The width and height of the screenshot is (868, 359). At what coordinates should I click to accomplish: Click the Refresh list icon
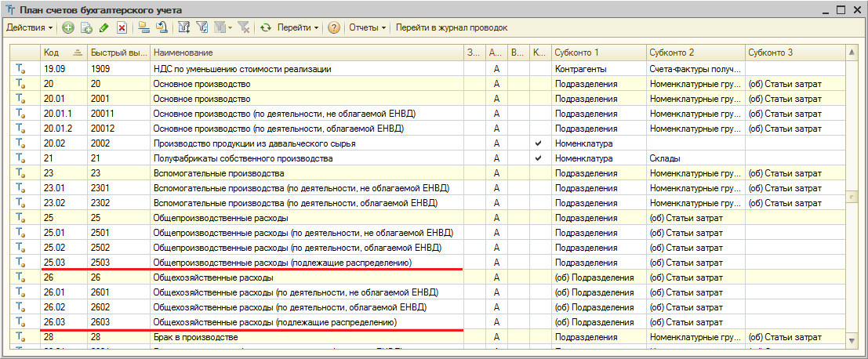click(x=265, y=27)
